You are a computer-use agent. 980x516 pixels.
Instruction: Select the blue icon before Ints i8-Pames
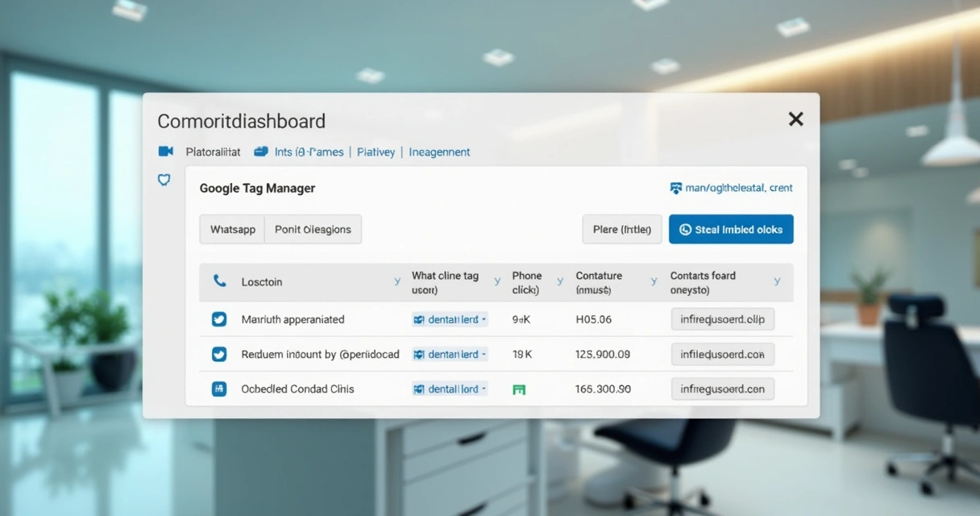[x=260, y=151]
